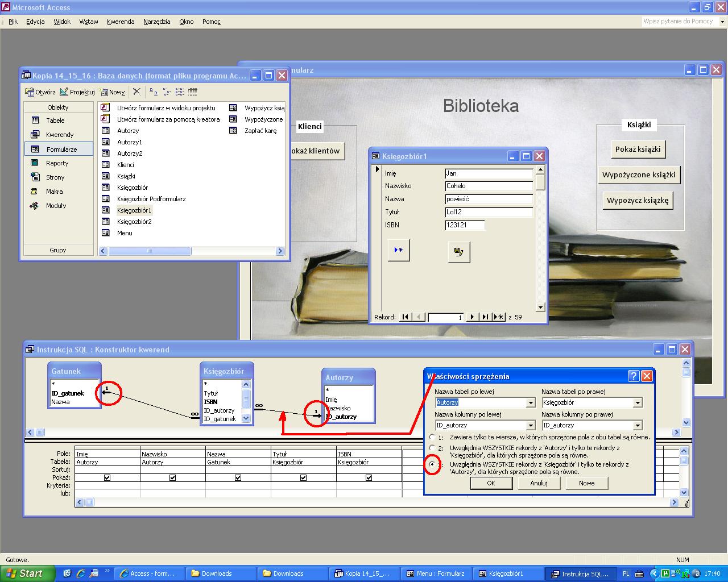This screenshot has height=582, width=728.
Task: Open 'Nazwa tabeli po prawej' dropdown
Action: (x=638, y=402)
